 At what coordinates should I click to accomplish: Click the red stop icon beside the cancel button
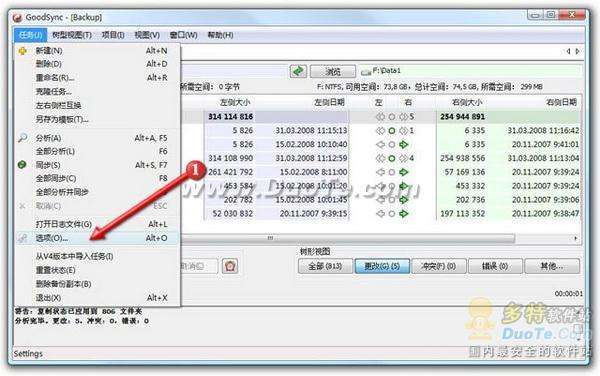(x=230, y=266)
